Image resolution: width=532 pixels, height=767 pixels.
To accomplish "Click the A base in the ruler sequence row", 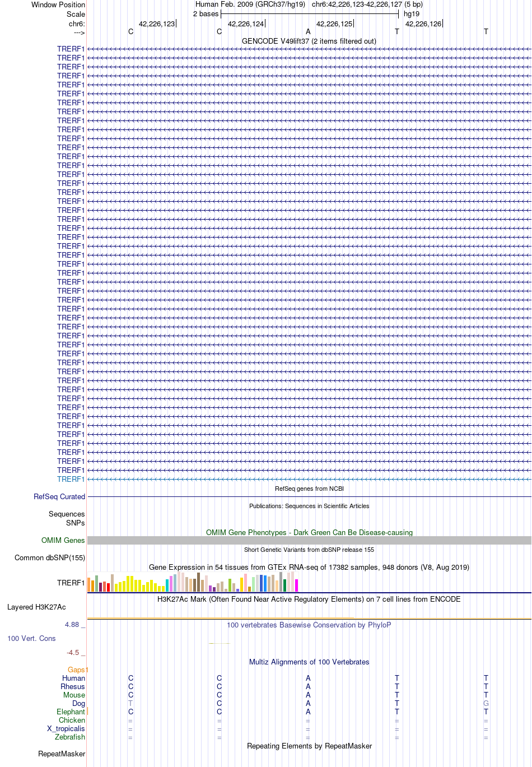I will [308, 31].
